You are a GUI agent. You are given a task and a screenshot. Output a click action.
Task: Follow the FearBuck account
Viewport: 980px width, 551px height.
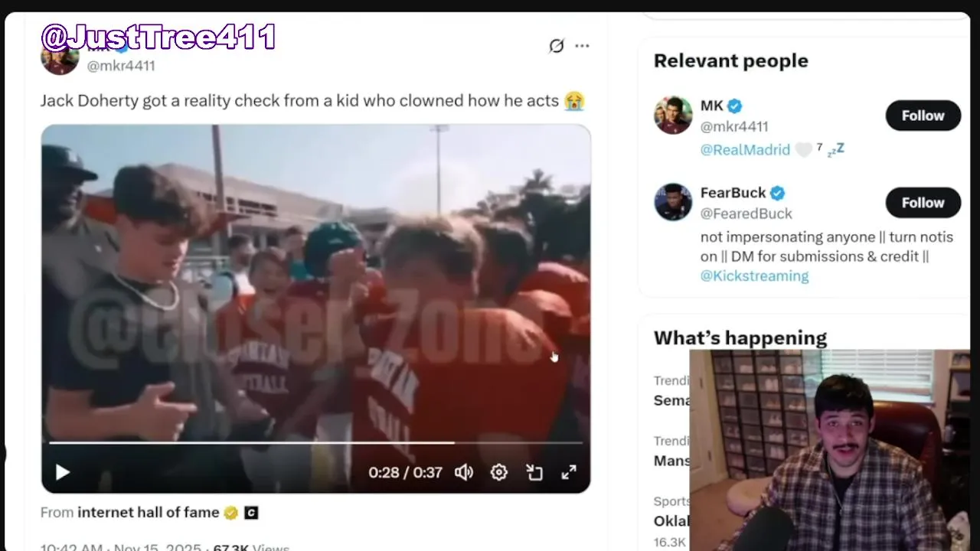click(923, 203)
